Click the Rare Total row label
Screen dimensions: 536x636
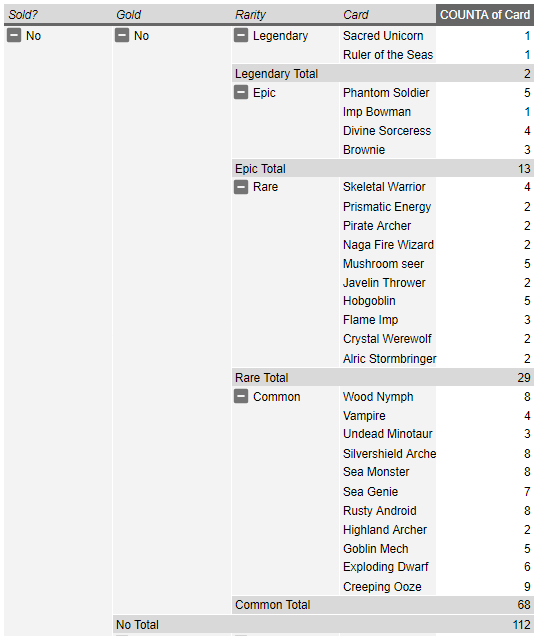[x=261, y=378]
